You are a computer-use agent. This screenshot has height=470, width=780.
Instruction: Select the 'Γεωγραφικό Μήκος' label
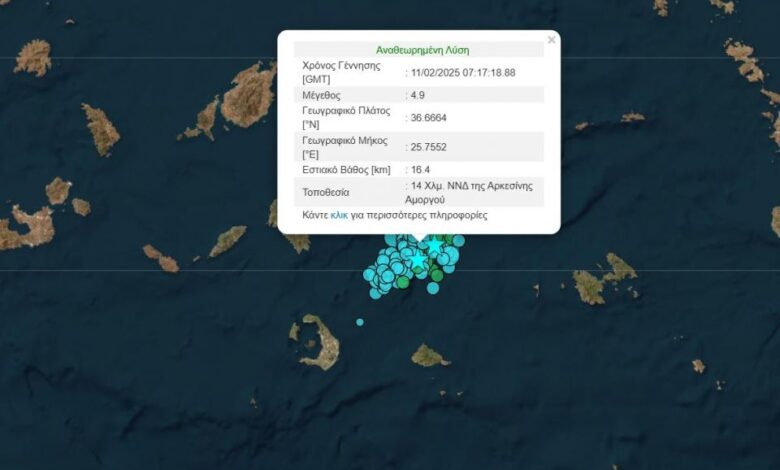[345, 141]
